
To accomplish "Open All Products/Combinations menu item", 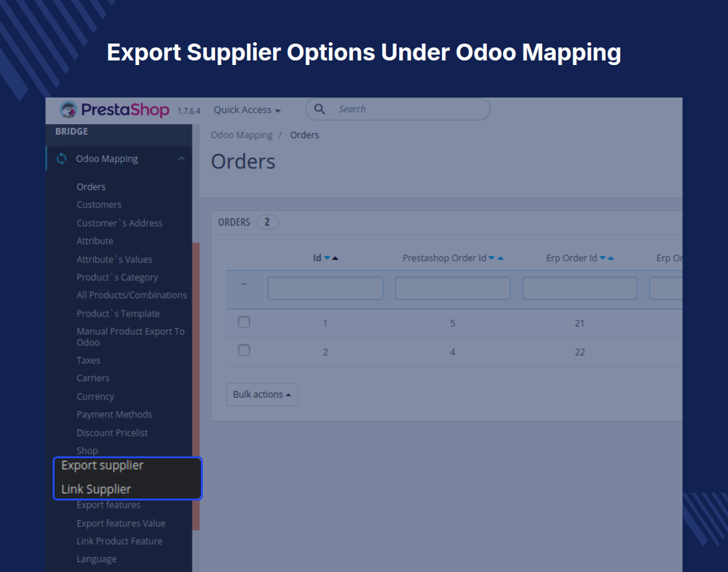I will coord(132,295).
